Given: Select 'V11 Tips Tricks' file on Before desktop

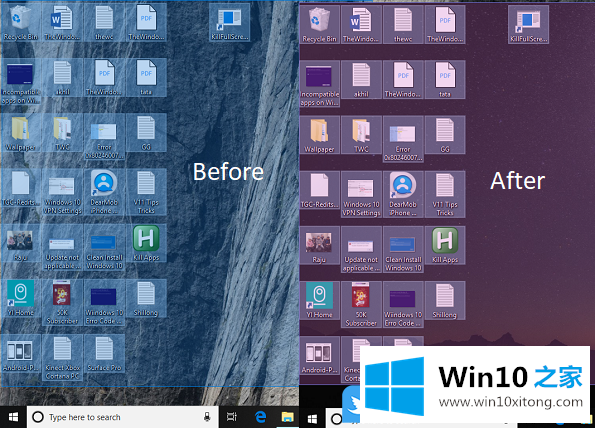Looking at the screenshot, I should pyautogui.click(x=146, y=192).
